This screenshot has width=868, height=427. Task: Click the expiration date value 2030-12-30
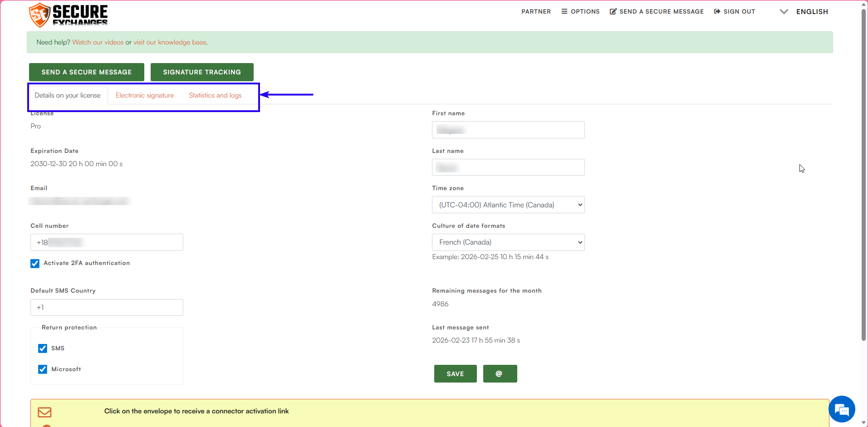pyautogui.click(x=77, y=164)
